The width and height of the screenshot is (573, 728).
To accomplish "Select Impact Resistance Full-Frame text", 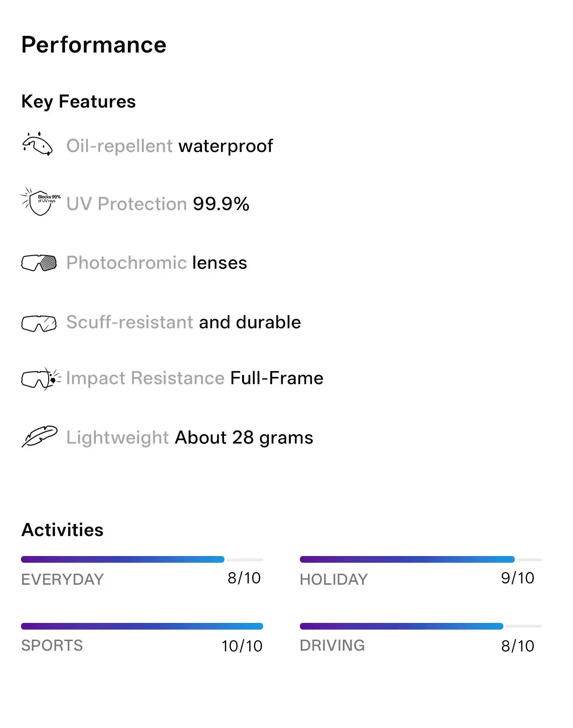I will click(195, 378).
